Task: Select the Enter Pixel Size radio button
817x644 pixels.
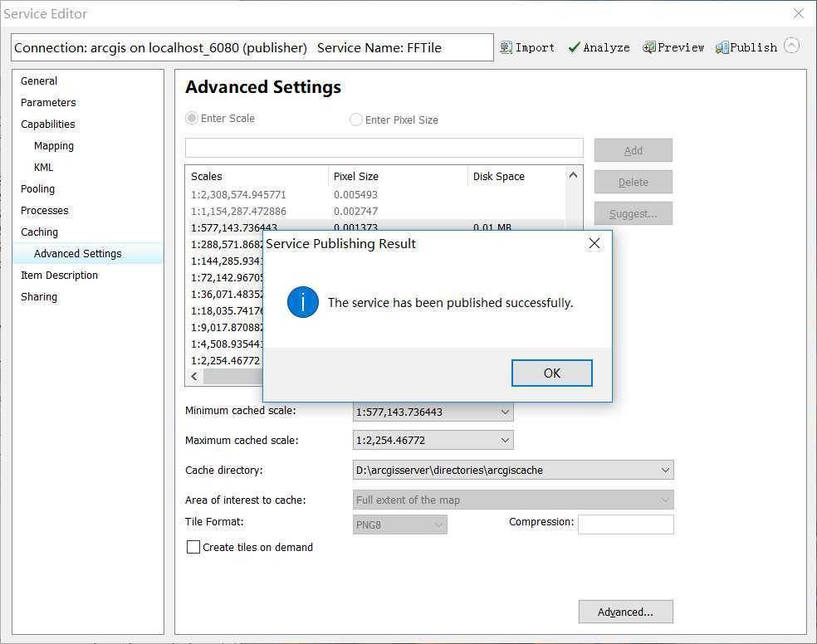Action: (x=356, y=120)
